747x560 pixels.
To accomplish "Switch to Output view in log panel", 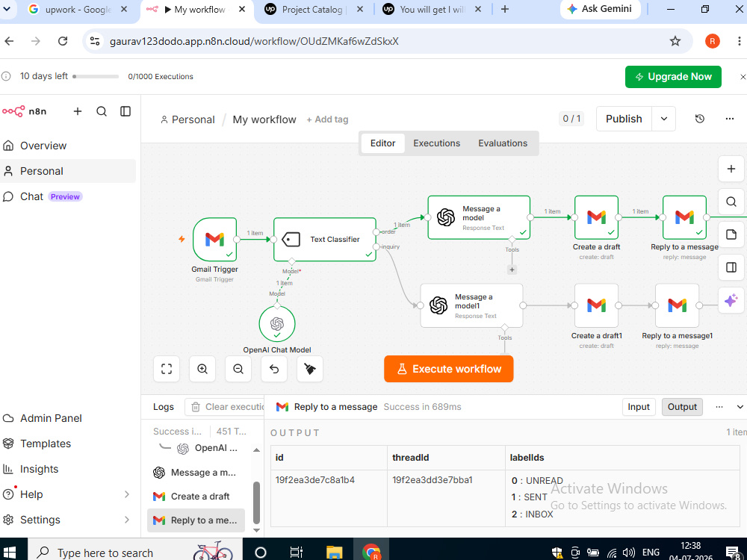I will point(682,407).
